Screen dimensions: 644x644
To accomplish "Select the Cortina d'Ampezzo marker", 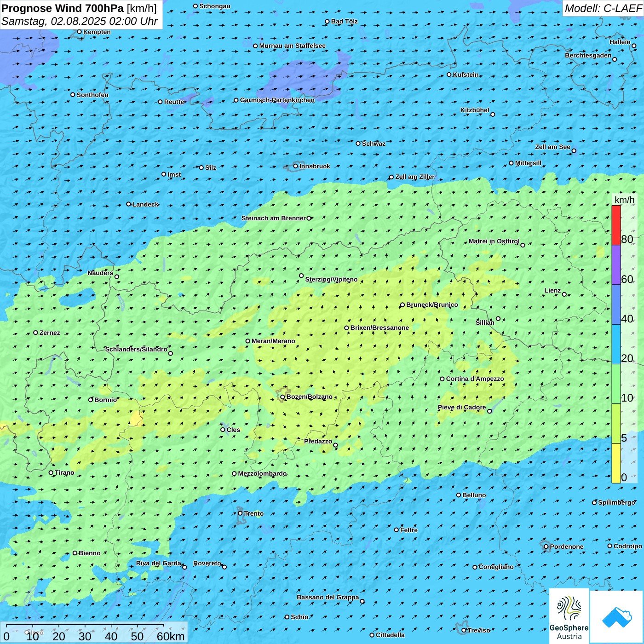I will [442, 379].
